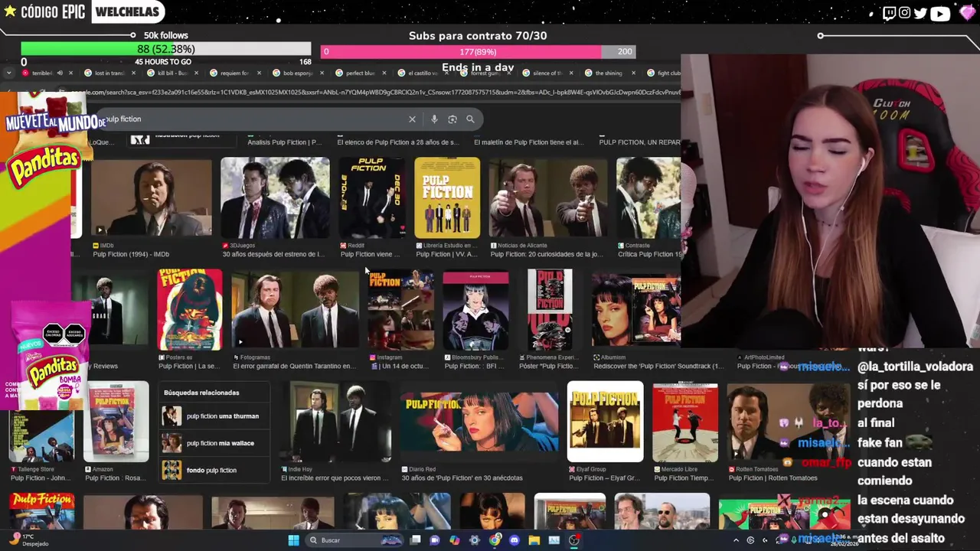Open Settings gear app on taskbar

point(475,540)
